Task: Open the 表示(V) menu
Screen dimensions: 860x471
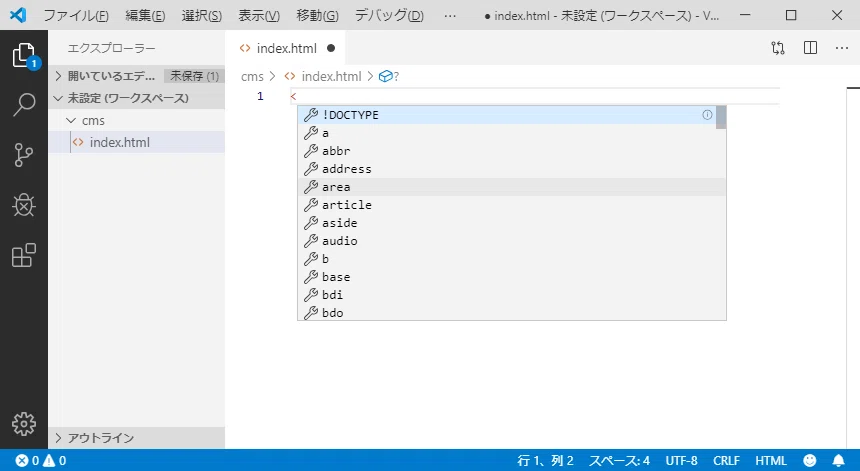Action: (x=259, y=15)
